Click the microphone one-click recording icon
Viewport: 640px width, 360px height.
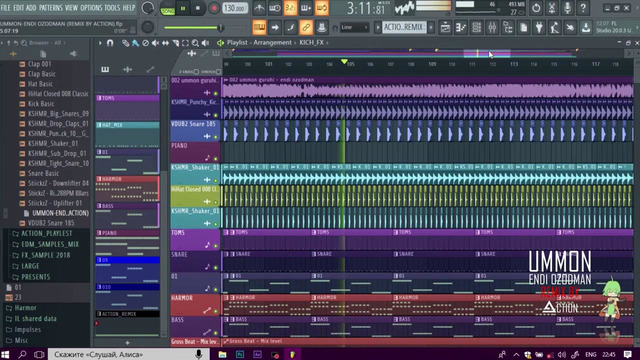pos(567,8)
